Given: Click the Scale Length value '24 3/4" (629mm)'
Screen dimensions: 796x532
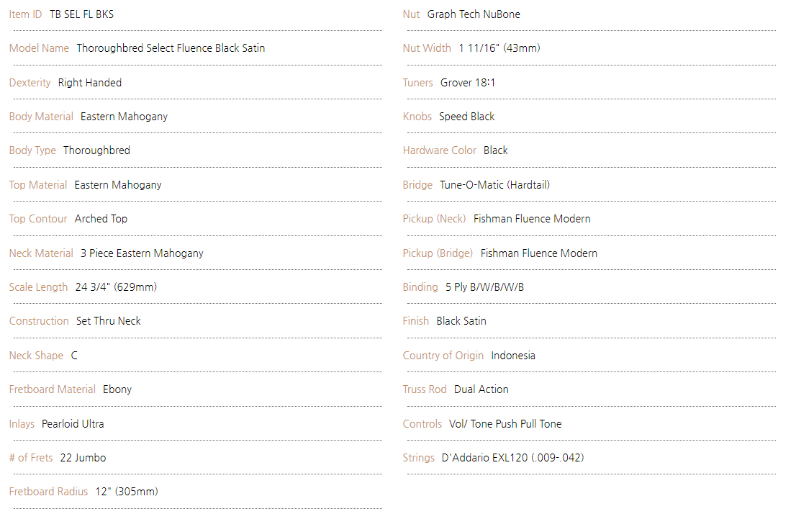Looking at the screenshot, I should click(x=117, y=287).
